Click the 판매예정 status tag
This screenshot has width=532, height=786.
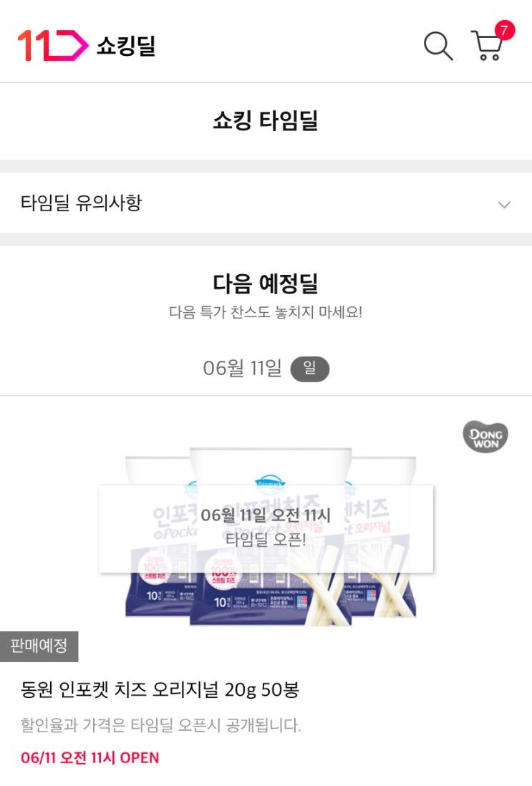pyautogui.click(x=39, y=646)
